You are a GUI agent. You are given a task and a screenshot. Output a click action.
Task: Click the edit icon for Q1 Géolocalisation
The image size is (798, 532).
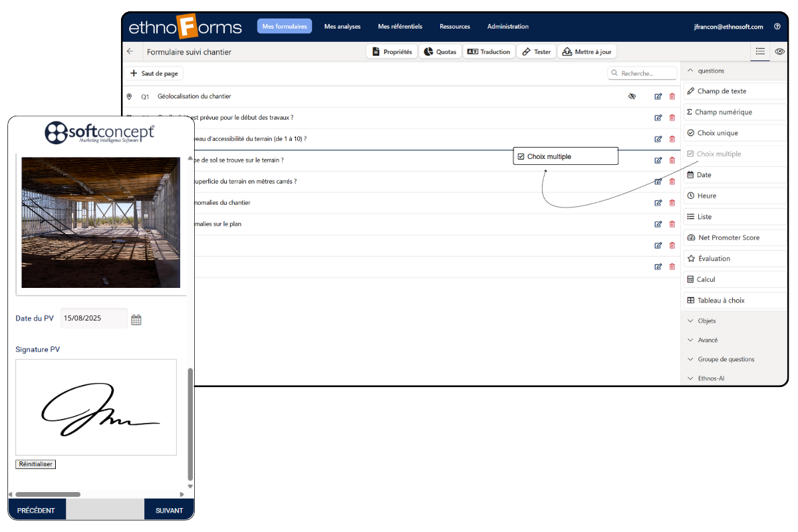[658, 96]
